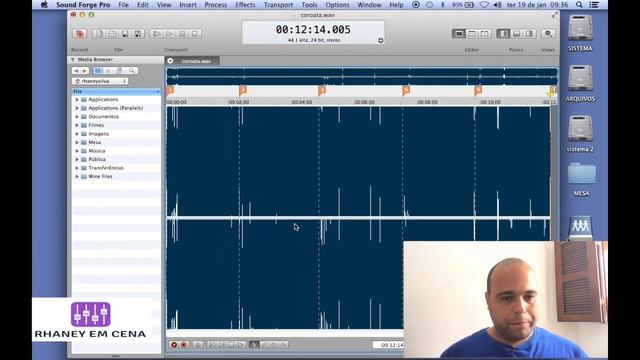Click the Record button in the top toolbar
Viewport: 640px width, 360px height.
pyautogui.click(x=80, y=34)
